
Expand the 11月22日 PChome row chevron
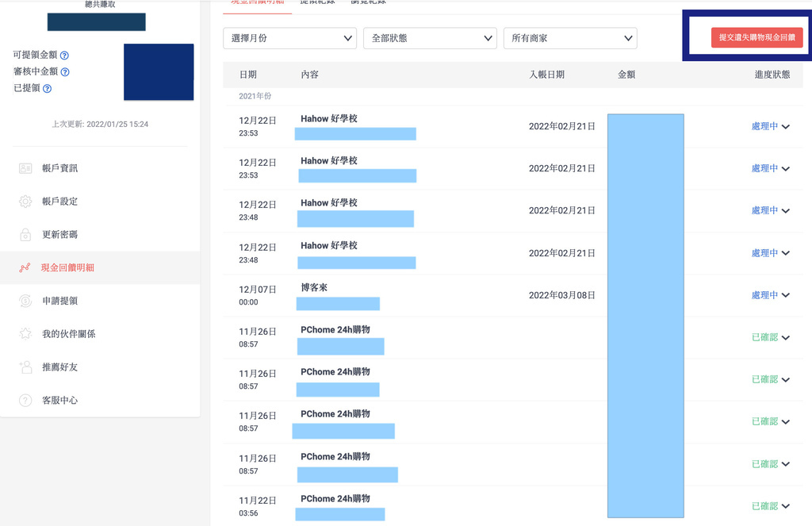pyautogui.click(x=786, y=506)
